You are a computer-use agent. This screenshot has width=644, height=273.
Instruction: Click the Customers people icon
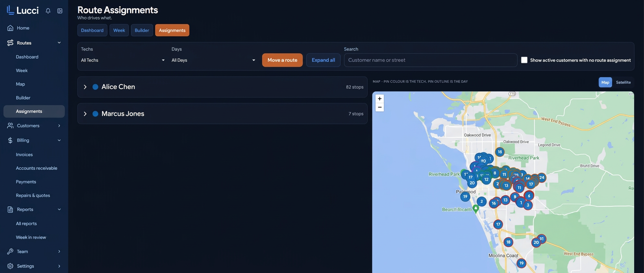[10, 126]
